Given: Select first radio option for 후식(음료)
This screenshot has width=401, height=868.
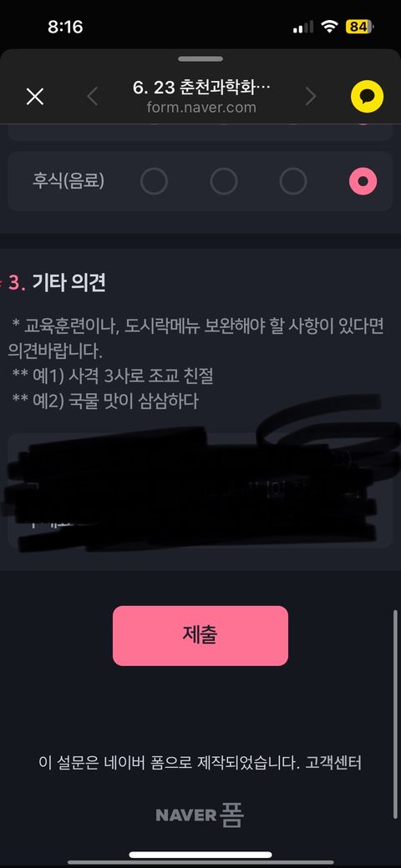Looking at the screenshot, I should [x=154, y=181].
